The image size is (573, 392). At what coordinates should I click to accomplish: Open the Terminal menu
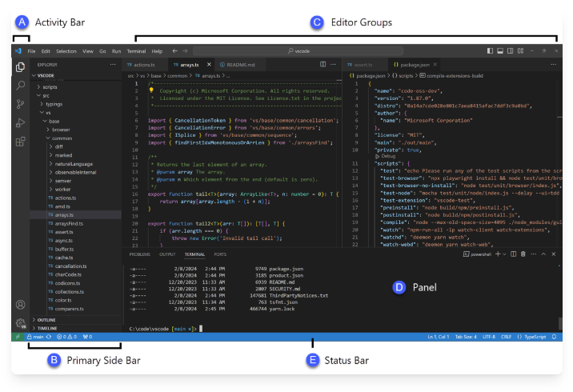[136, 51]
